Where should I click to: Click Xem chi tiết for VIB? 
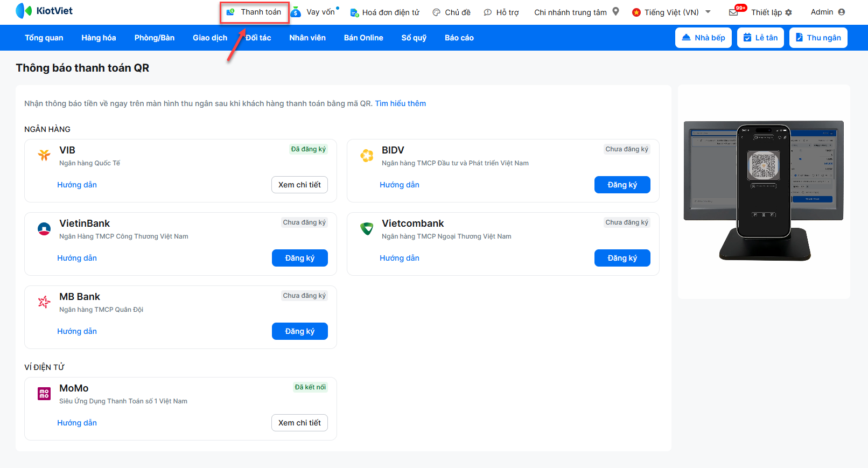tap(299, 185)
